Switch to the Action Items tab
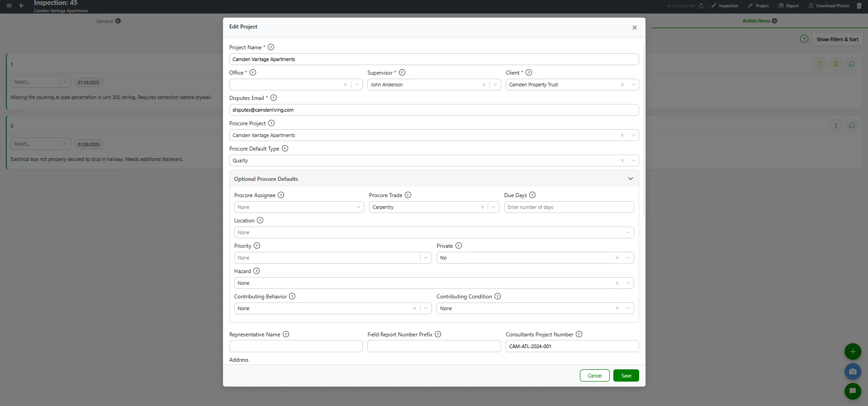Viewport: 868px width, 406px height. (759, 21)
